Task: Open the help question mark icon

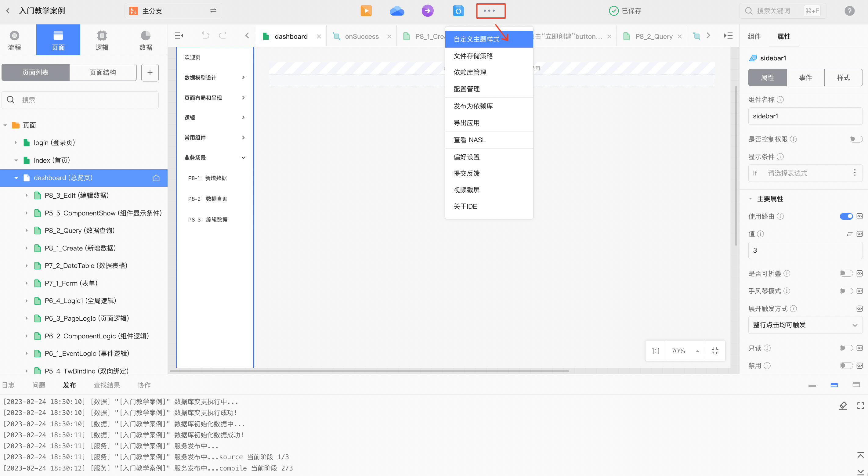Action: pyautogui.click(x=849, y=11)
